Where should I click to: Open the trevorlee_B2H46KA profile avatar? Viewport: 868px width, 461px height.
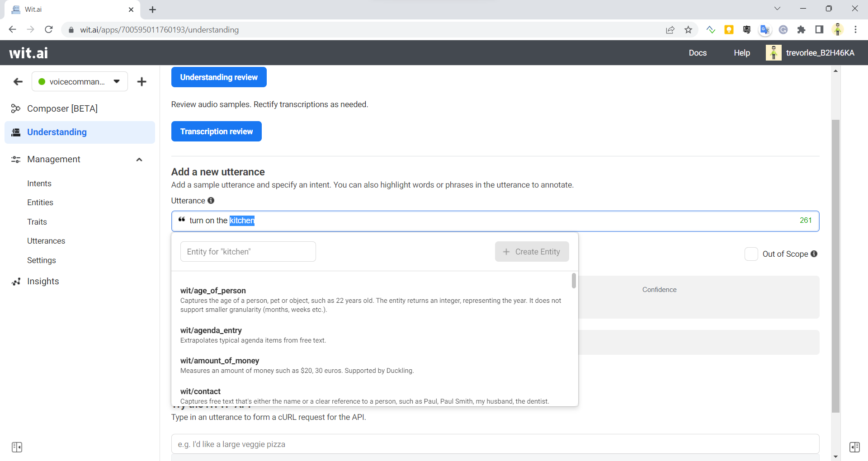tap(774, 52)
